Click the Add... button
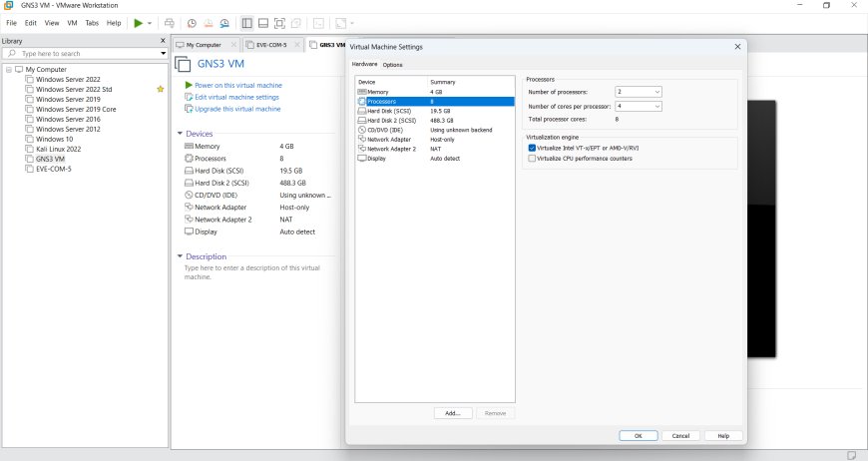The height and width of the screenshot is (461, 868). click(x=453, y=413)
